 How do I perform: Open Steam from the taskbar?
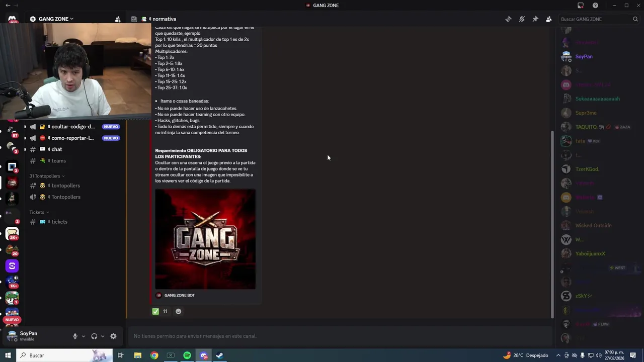[220, 355]
